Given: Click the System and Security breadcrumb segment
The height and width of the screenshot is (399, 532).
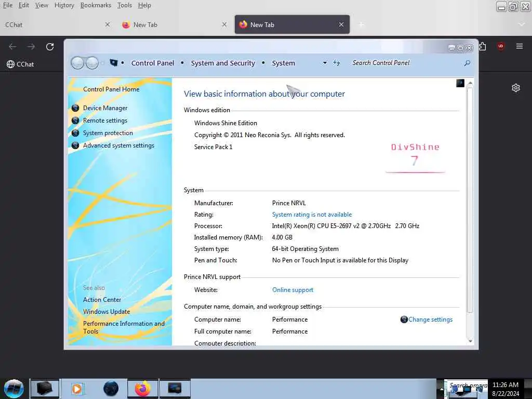Looking at the screenshot, I should pyautogui.click(x=223, y=63).
